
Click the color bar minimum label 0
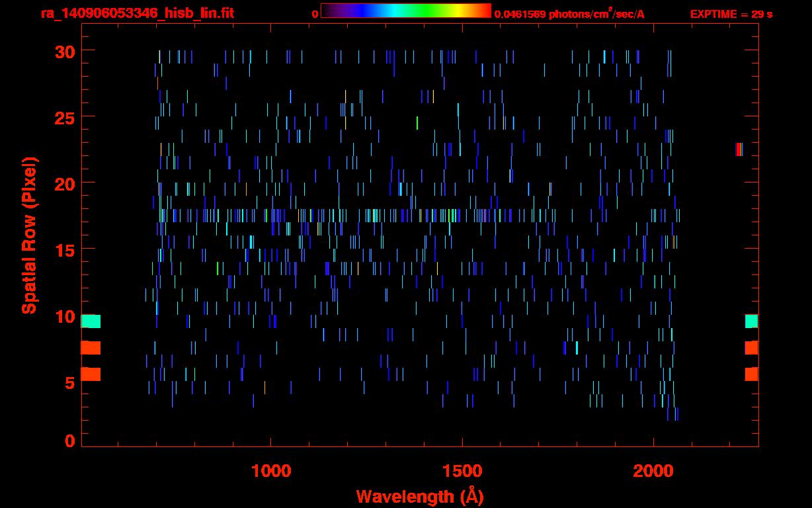[x=315, y=14]
